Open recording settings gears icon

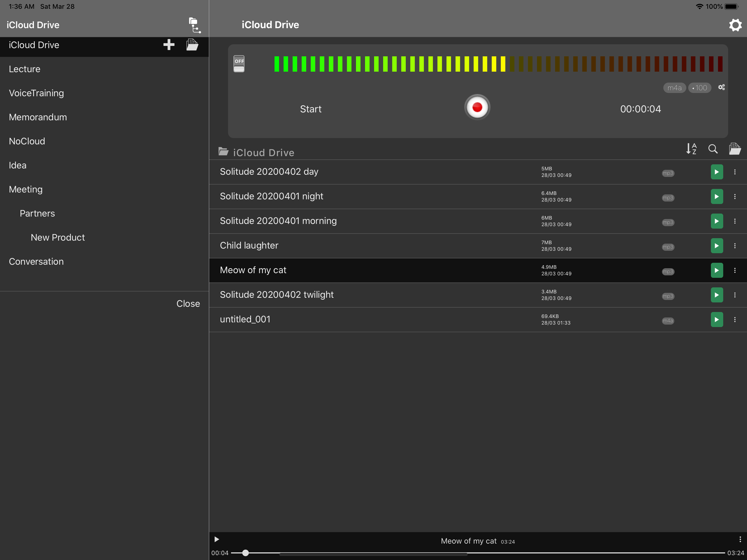tap(721, 87)
